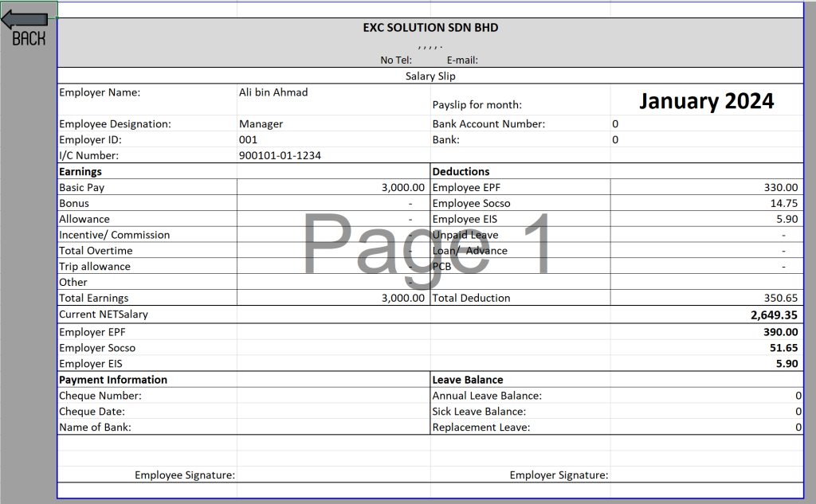Click the employer name Ali bin Ahmad
816x504 pixels.
point(273,92)
